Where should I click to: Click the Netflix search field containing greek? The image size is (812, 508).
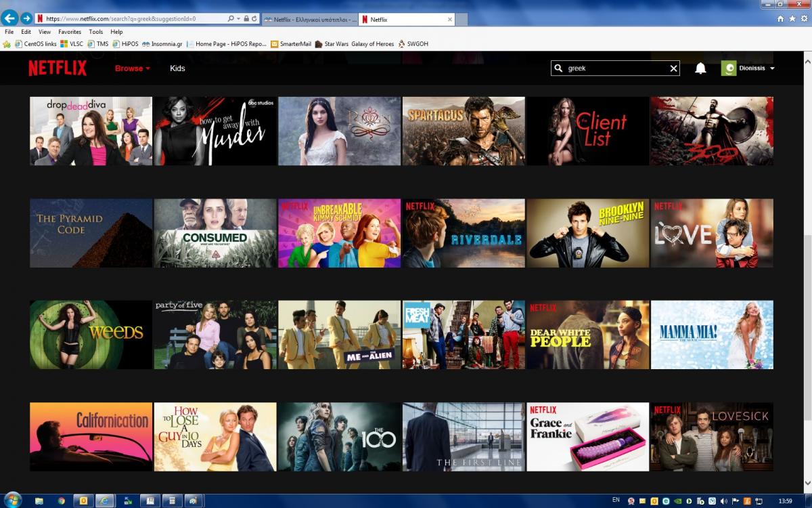[x=616, y=68]
